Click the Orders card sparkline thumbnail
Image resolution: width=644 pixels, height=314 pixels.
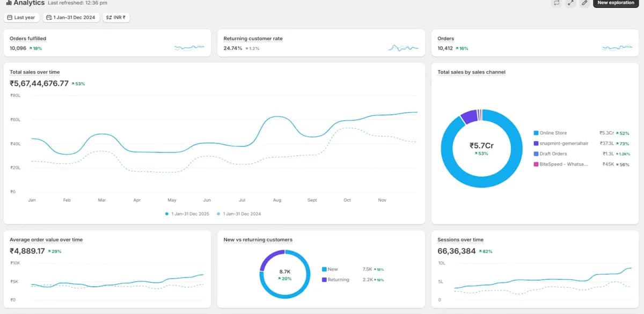point(617,48)
